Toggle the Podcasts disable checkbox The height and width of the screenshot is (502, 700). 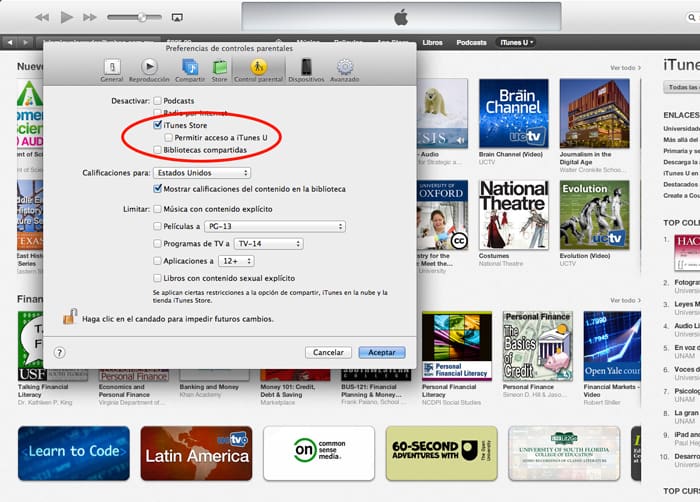(158, 100)
